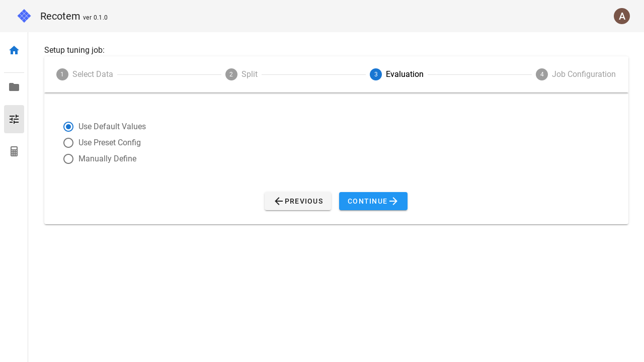Click the Recotem diamond logo
This screenshot has height=362, width=644.
click(24, 16)
